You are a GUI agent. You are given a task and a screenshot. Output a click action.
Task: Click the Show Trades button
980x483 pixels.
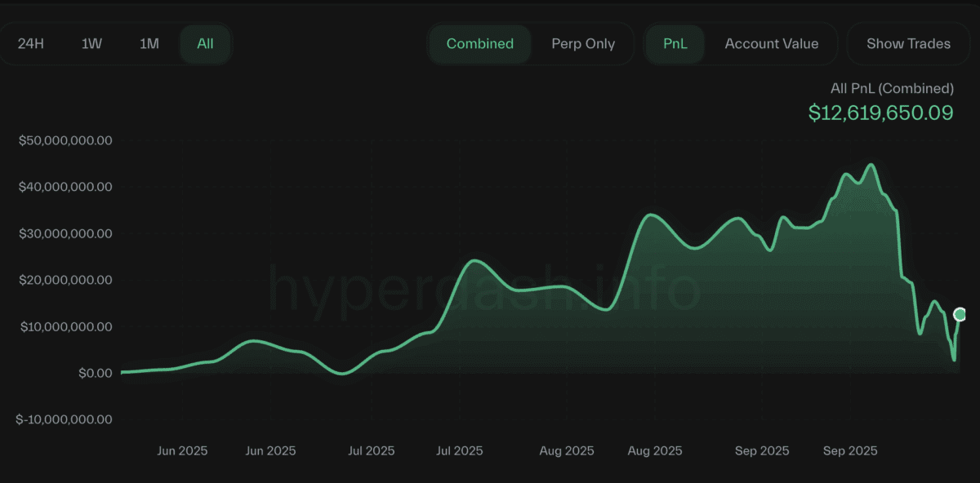(x=908, y=43)
